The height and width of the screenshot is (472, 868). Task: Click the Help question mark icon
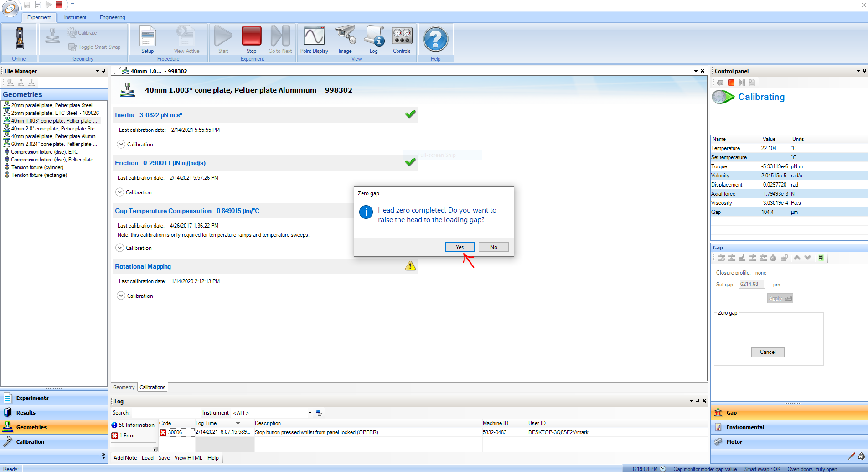tap(435, 40)
